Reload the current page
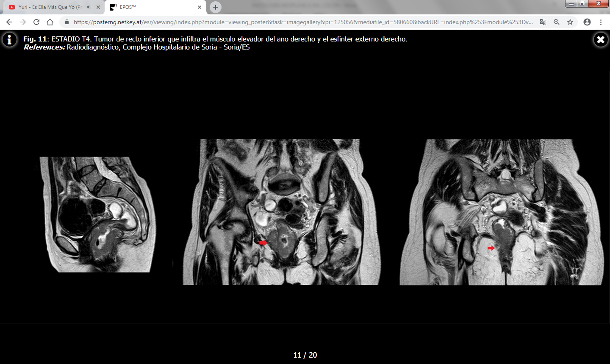The height and width of the screenshot is (364, 610). [36, 22]
